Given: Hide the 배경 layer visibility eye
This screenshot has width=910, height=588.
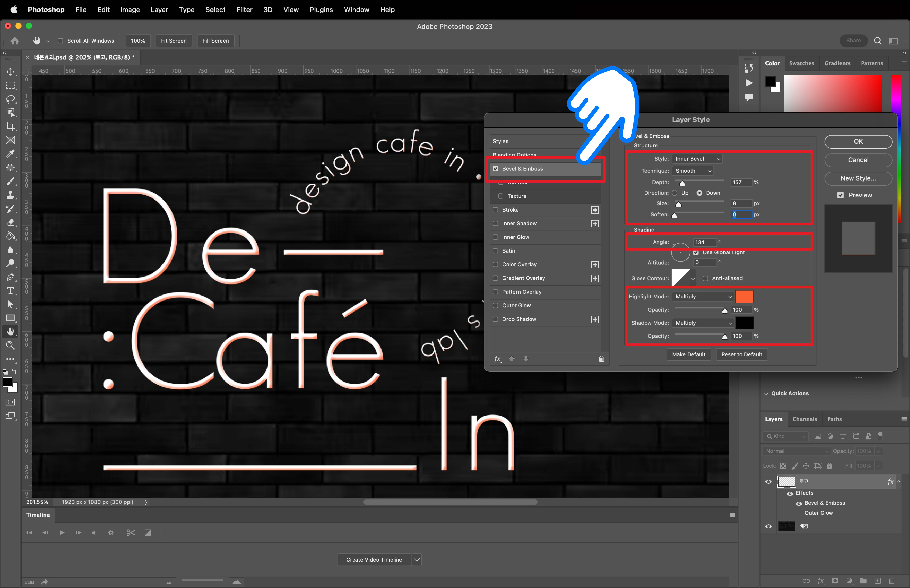Looking at the screenshot, I should click(x=768, y=526).
